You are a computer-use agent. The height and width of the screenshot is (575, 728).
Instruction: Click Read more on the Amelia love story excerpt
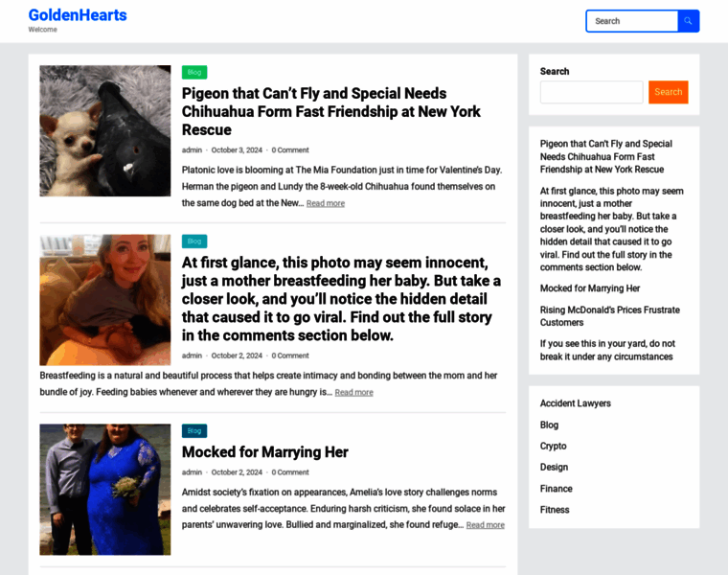[x=486, y=525]
